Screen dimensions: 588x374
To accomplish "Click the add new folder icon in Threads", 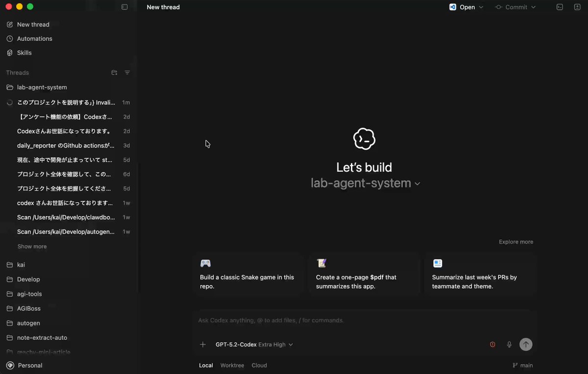I will click(x=114, y=73).
